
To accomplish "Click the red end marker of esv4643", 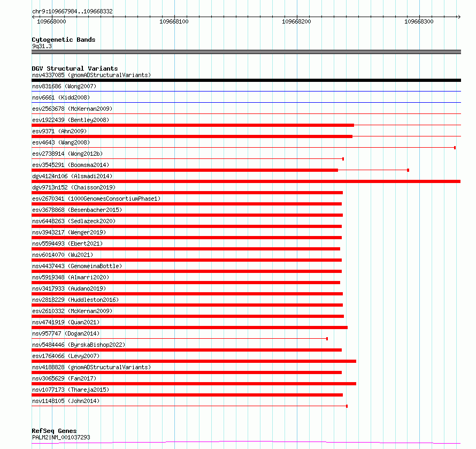I will 455,148.
